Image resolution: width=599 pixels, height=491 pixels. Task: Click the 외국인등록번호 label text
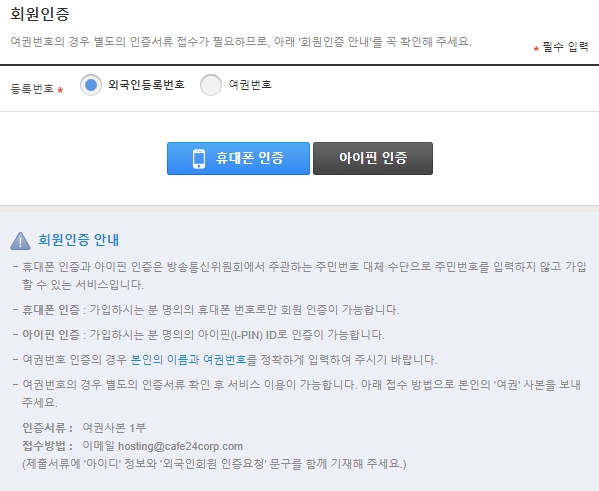[146, 84]
